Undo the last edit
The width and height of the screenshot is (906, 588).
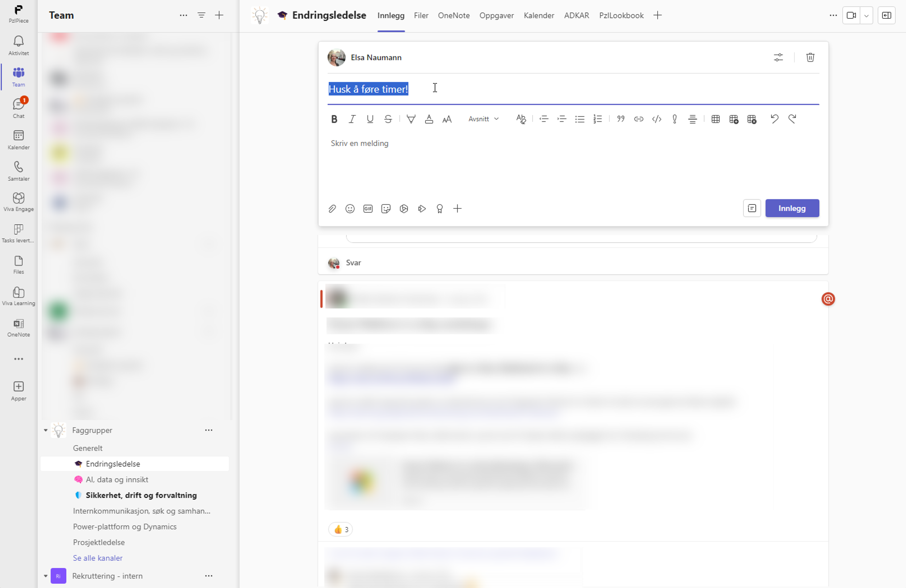774,119
